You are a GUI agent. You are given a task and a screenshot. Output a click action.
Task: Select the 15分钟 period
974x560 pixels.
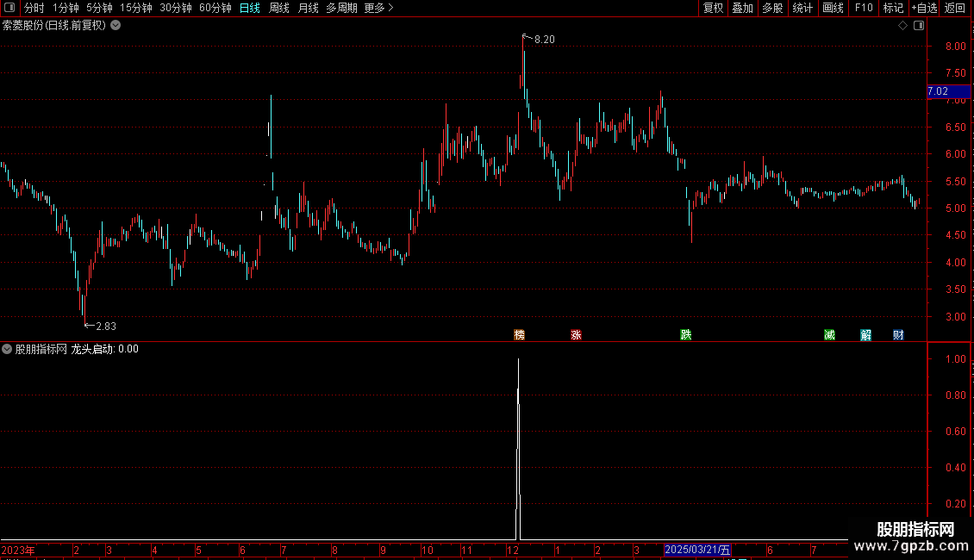135,8
